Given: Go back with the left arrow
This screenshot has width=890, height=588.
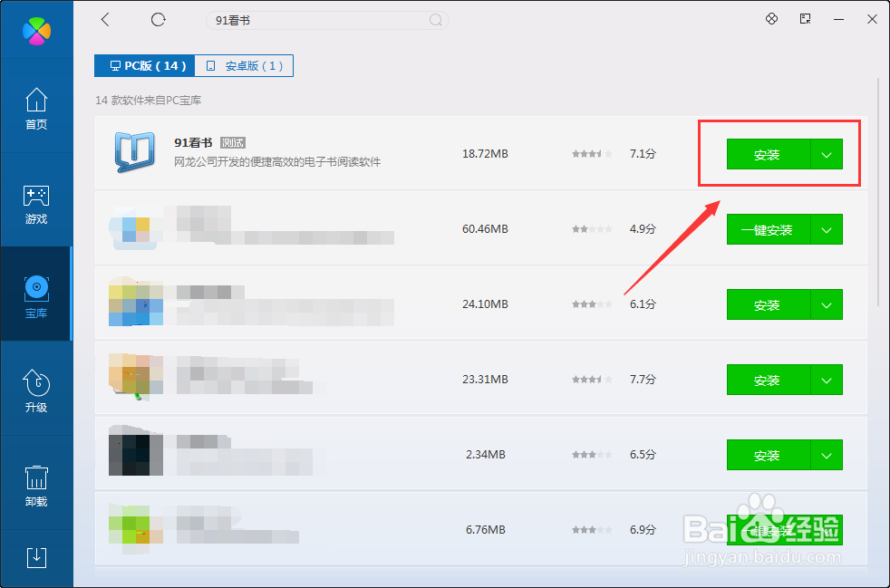Looking at the screenshot, I should 105,20.
